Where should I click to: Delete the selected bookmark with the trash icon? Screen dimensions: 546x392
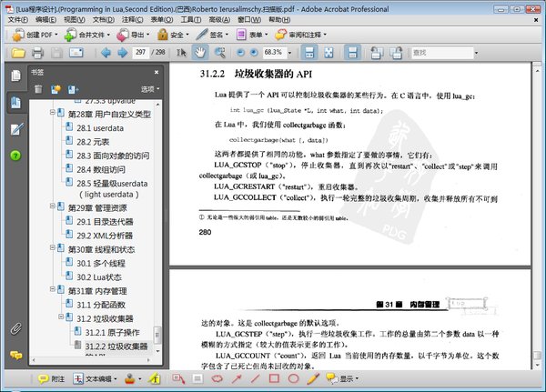pos(38,88)
